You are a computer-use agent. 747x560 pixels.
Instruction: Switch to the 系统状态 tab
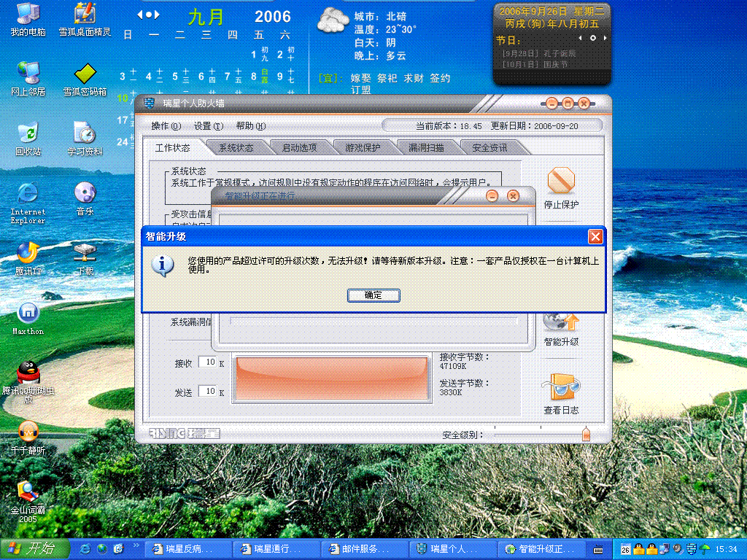point(236,147)
